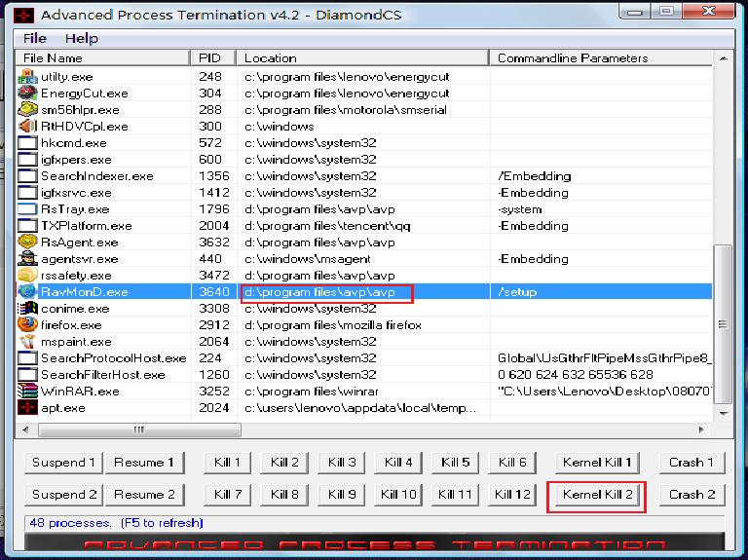Open the File menu

click(35, 38)
